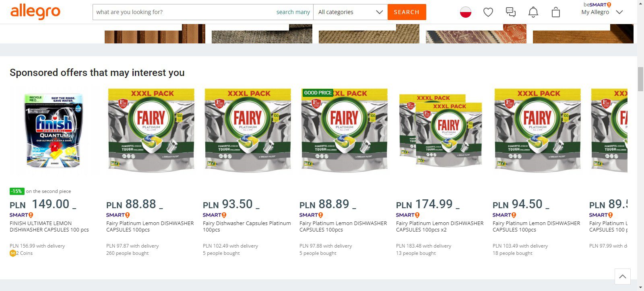The height and width of the screenshot is (291, 644).
Task: Click the Allegro logo
Action: click(35, 12)
